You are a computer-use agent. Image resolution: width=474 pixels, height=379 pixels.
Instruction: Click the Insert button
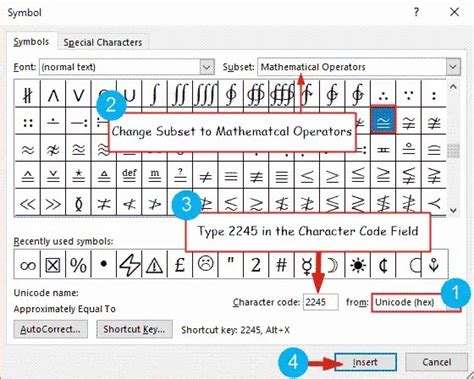coord(365,362)
